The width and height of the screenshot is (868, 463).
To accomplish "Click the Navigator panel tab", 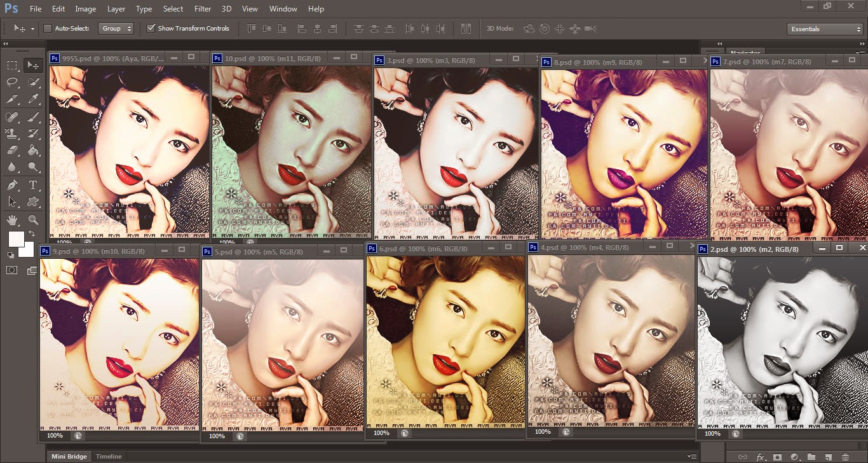I will pyautogui.click(x=745, y=53).
